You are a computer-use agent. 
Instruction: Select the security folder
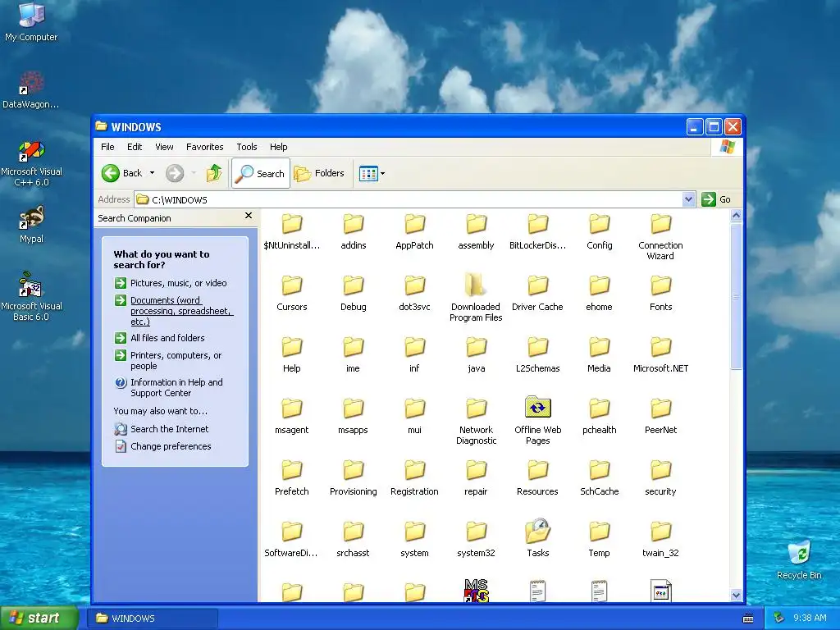660,477
